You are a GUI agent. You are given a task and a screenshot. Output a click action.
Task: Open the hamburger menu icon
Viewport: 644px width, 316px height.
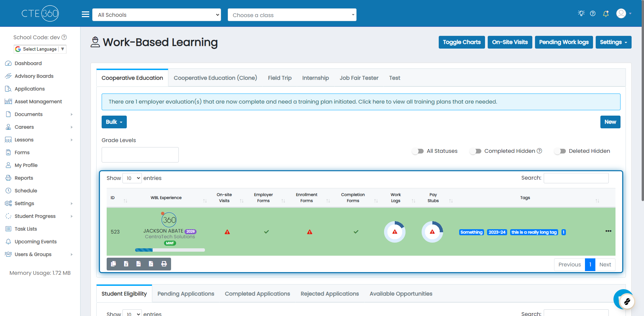[86, 14]
